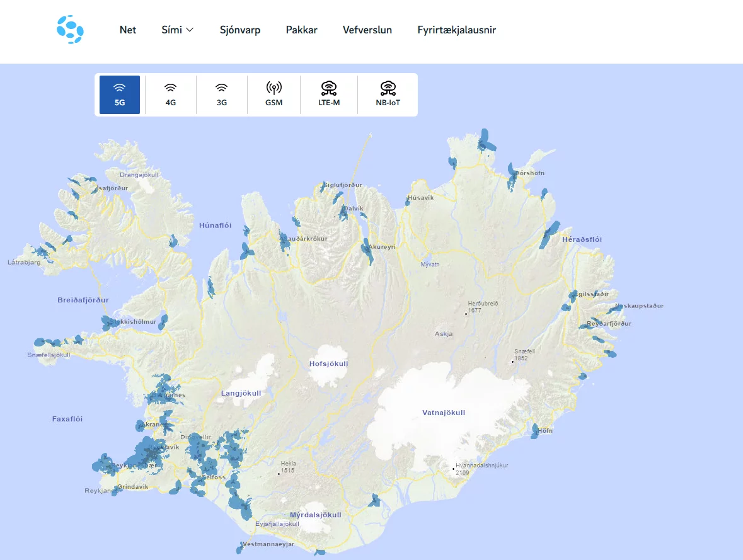Expand the Sími navigation chevron

[190, 30]
